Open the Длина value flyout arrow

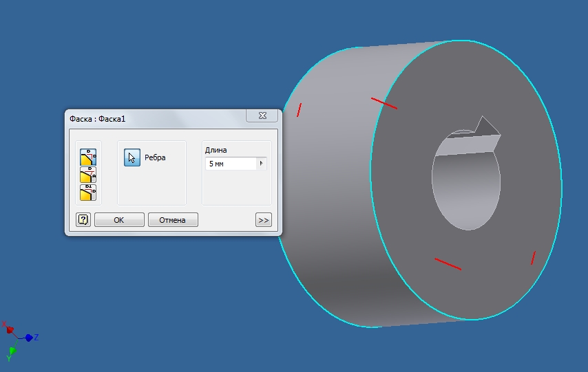point(262,164)
